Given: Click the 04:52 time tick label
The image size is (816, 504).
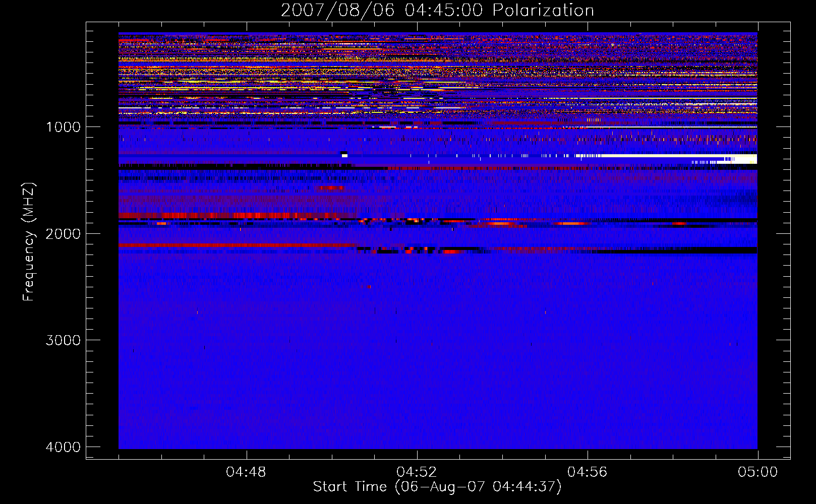Looking at the screenshot, I should (417, 472).
